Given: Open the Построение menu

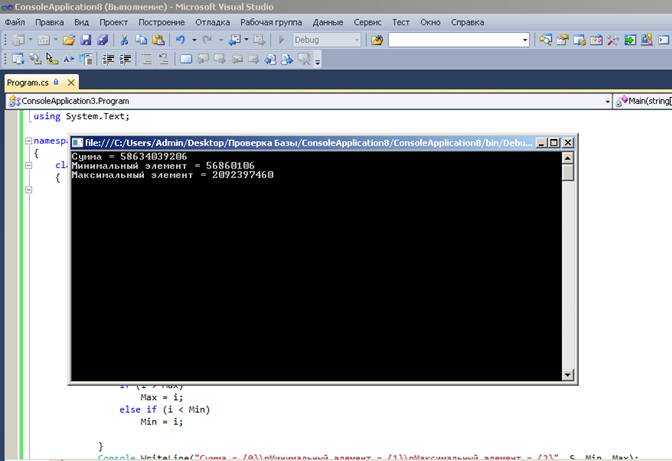Looking at the screenshot, I should (162, 22).
